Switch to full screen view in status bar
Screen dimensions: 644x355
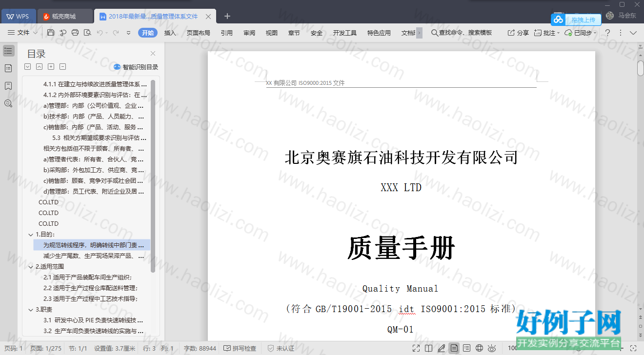(x=416, y=348)
